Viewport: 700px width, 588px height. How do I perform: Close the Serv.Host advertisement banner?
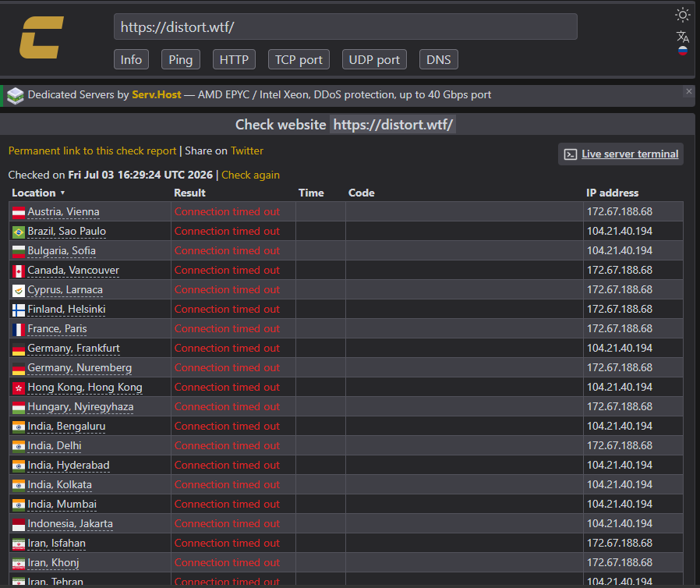[688, 91]
